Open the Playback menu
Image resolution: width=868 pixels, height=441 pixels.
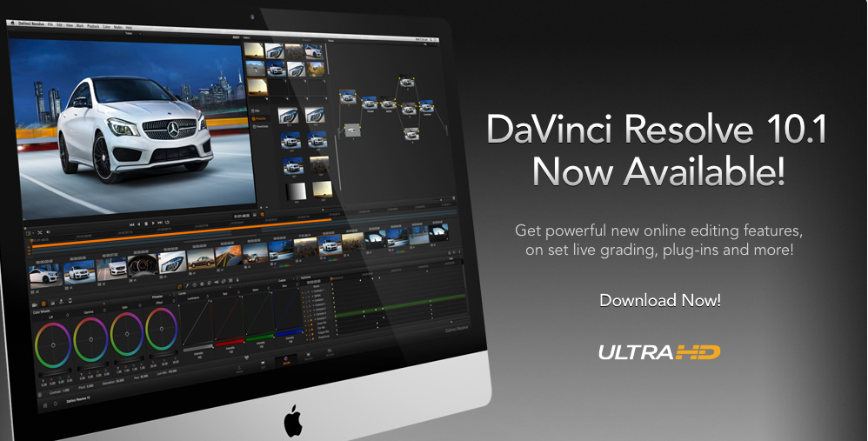(93, 26)
